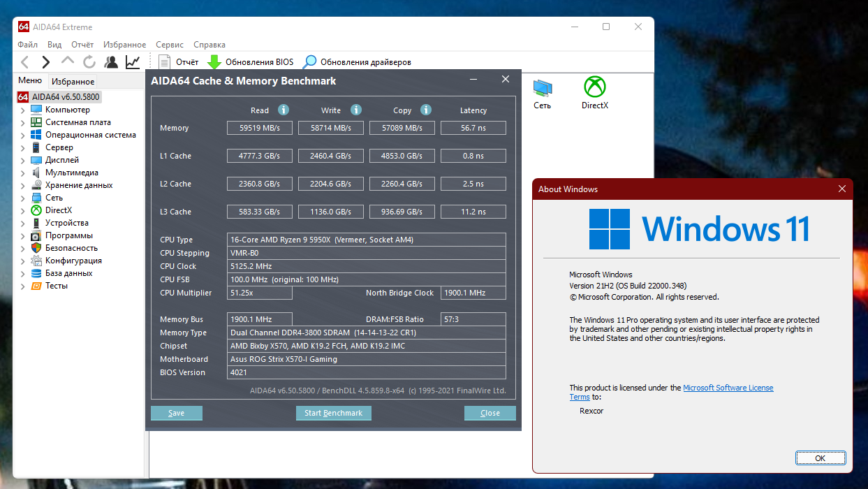The height and width of the screenshot is (489, 868).
Task: Open the Отчёт menu in menu bar
Action: [x=82, y=45]
